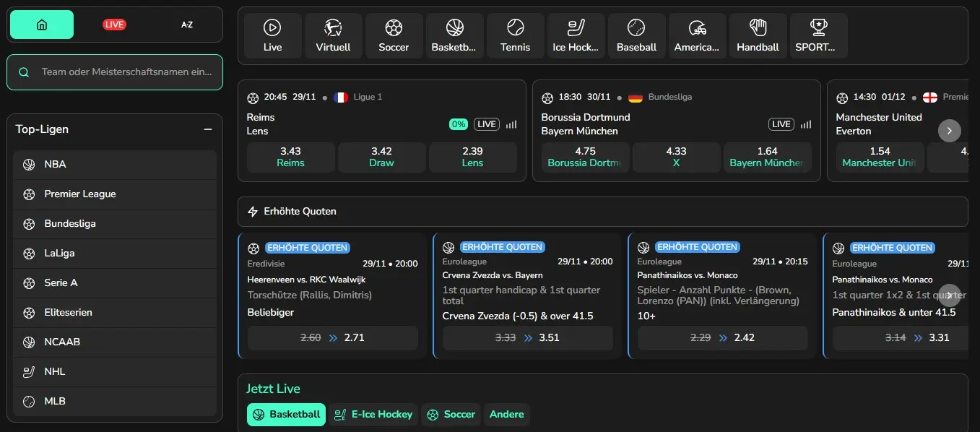This screenshot has width=980, height=432.
Task: Bet on Manchester United at 1.54
Action: click(x=880, y=157)
